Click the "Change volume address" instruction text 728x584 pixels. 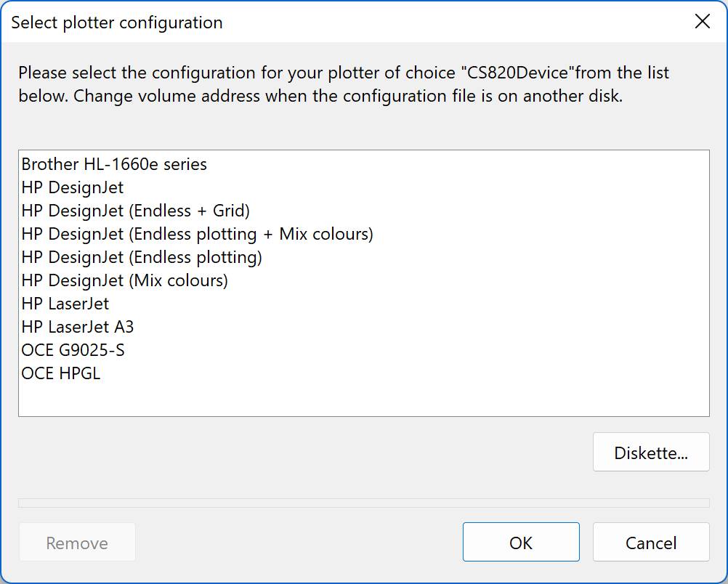(x=167, y=97)
